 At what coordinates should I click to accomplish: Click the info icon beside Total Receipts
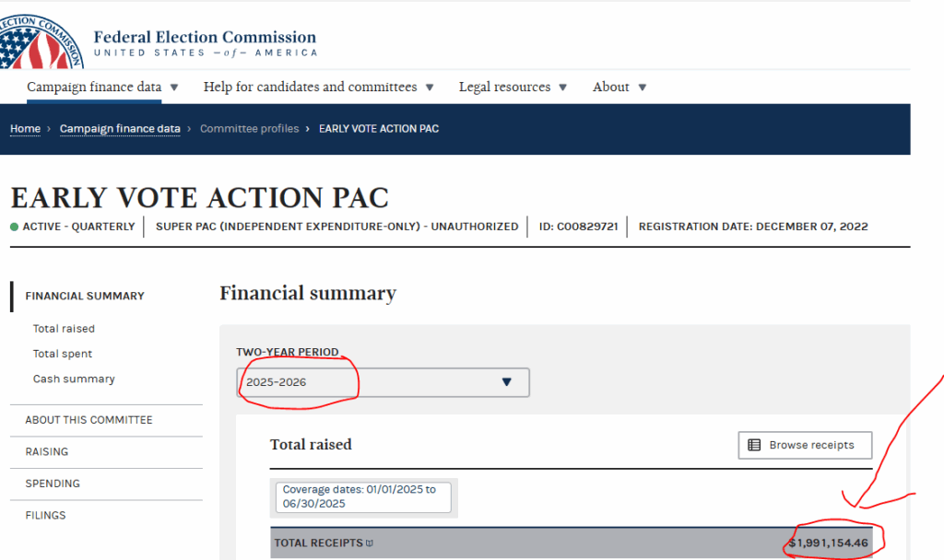[x=370, y=543]
